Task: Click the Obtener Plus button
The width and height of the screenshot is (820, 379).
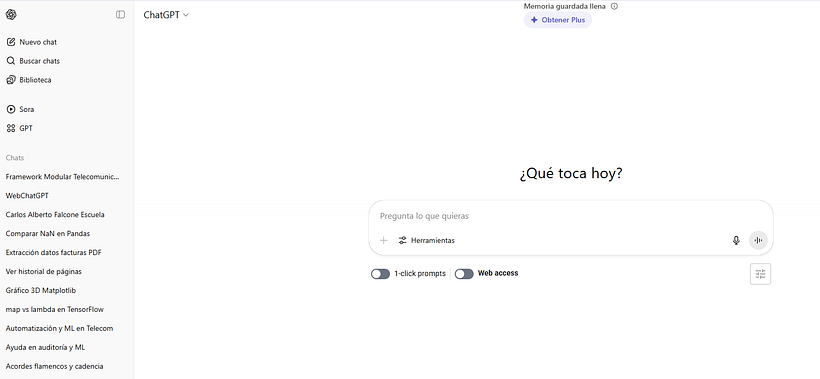Action: [558, 20]
